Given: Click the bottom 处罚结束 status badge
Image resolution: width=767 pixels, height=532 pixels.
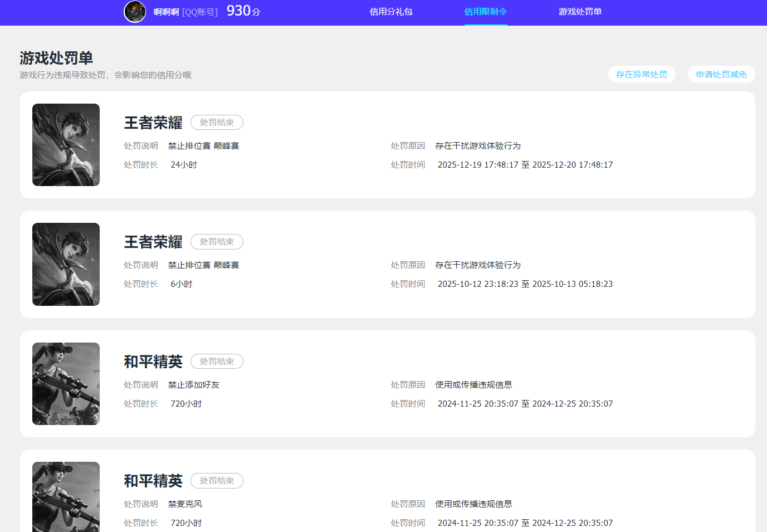Looking at the screenshot, I should click(x=217, y=481).
